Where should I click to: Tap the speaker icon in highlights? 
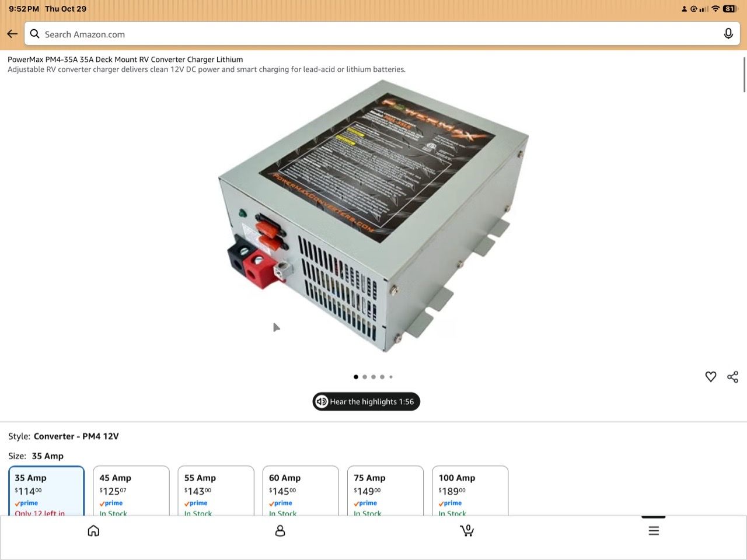click(x=322, y=401)
